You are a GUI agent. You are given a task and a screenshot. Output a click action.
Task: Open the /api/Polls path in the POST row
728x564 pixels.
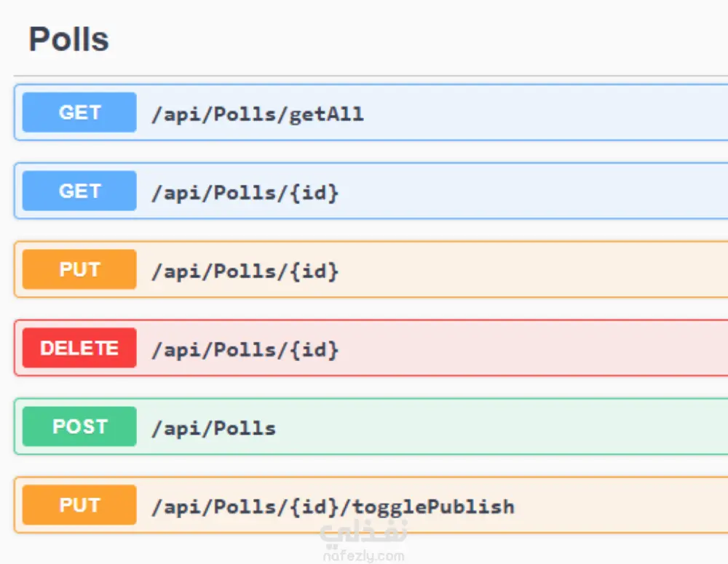[213, 429]
